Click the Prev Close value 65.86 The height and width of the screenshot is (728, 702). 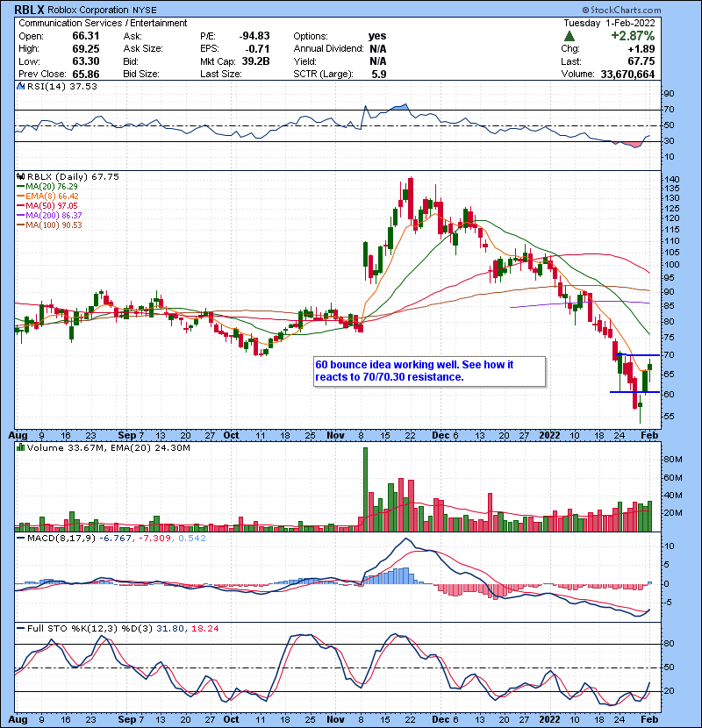[x=85, y=75]
